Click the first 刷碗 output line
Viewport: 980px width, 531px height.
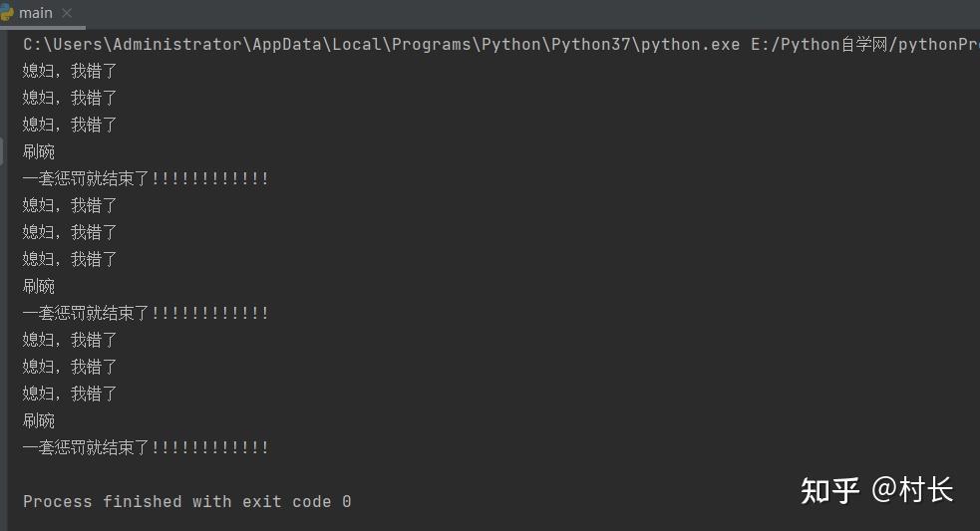click(39, 151)
